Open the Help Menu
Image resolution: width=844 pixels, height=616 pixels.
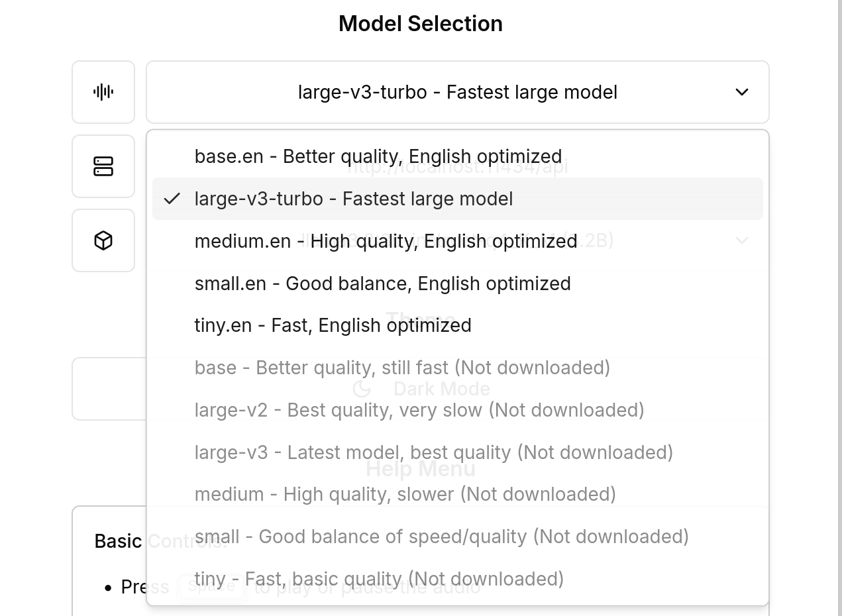[420, 468]
